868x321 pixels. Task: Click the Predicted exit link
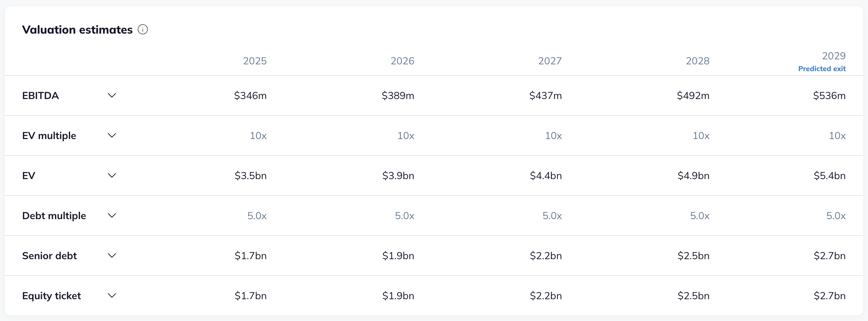(x=822, y=69)
